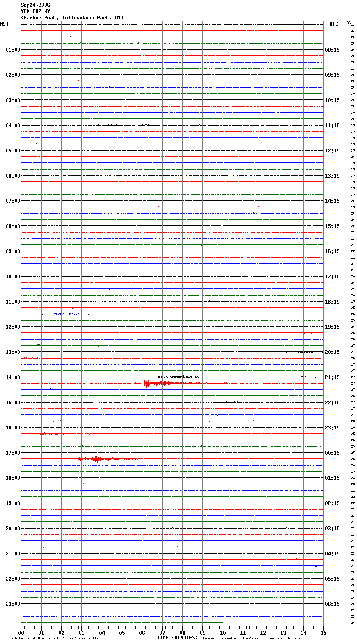Click the end of the final green trace
Viewport: 357px width, 644px height.
222,623
